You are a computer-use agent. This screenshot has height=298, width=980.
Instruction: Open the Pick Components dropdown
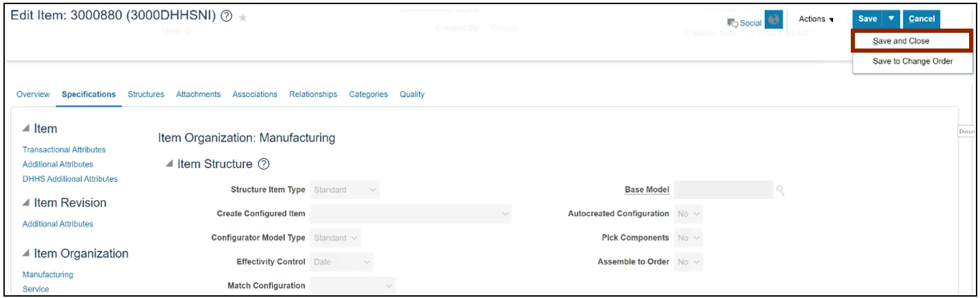tap(688, 238)
